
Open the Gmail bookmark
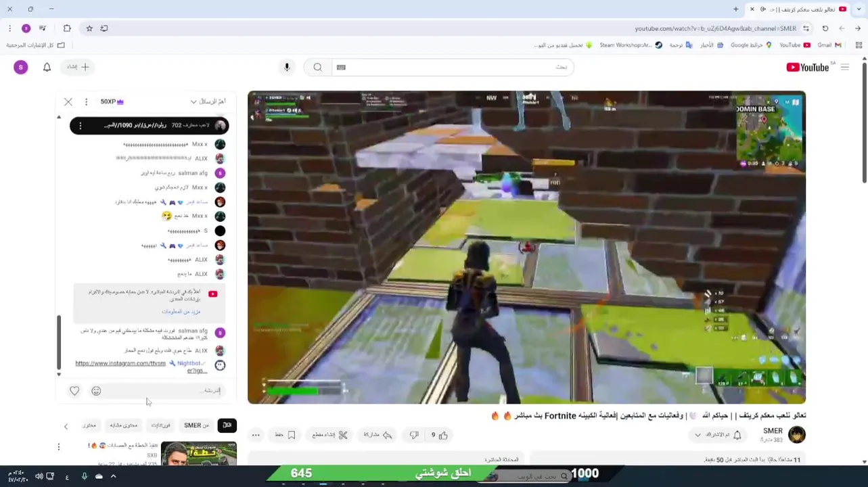(829, 45)
